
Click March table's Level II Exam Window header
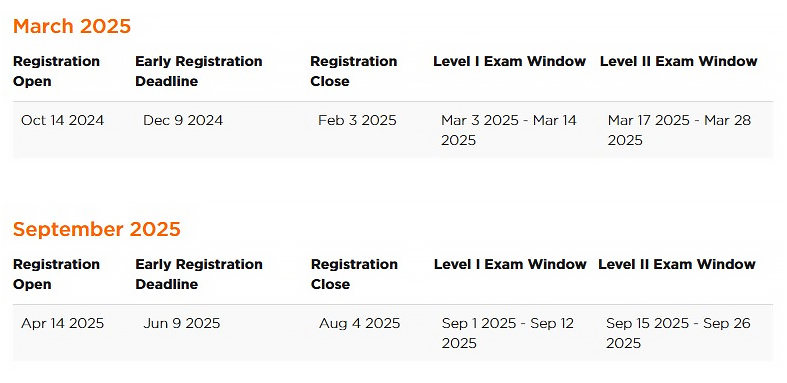[x=679, y=61]
